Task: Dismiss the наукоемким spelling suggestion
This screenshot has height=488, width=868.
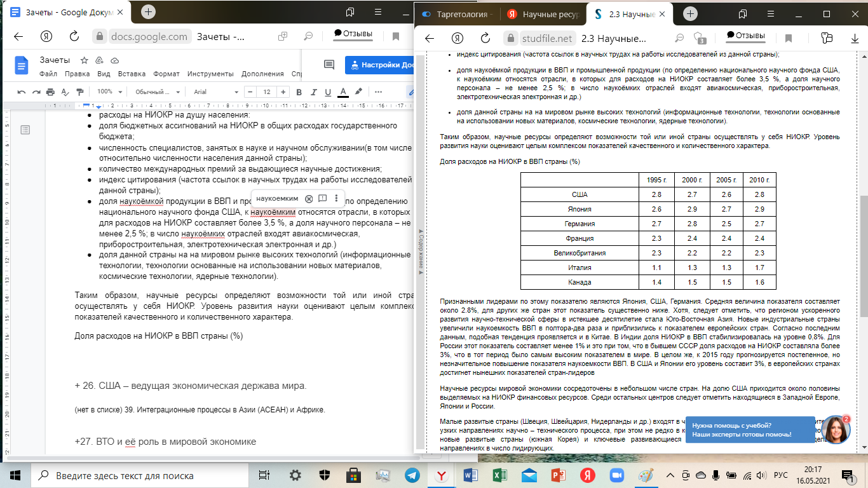Action: click(x=309, y=198)
